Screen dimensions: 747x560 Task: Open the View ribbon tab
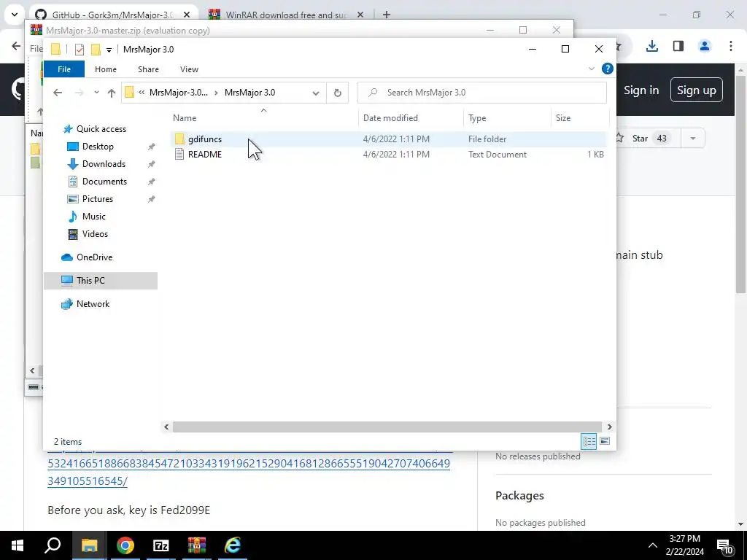click(189, 69)
